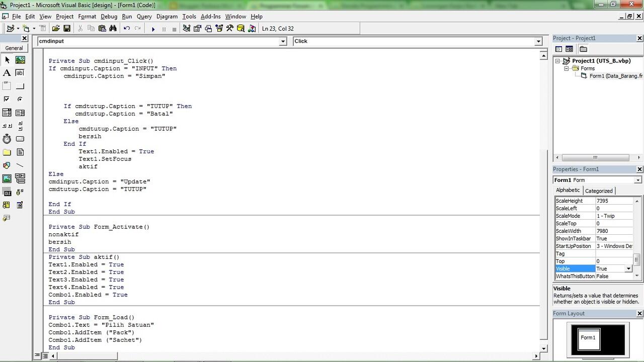Open the File menu
Viewport: 644px width, 362px height.
pos(16,17)
